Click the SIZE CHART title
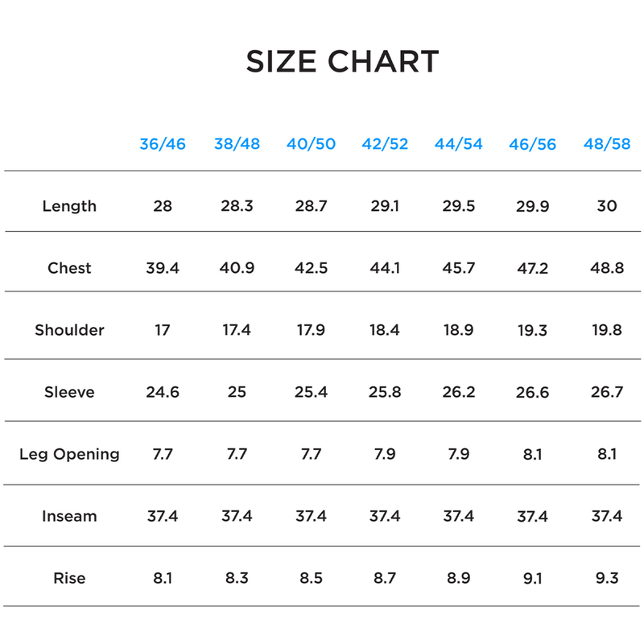The width and height of the screenshot is (644, 644). click(342, 62)
